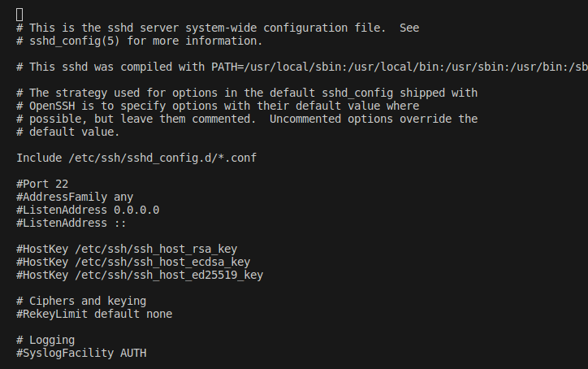Click the 'OpenSSH is to specify options' line

(217, 106)
